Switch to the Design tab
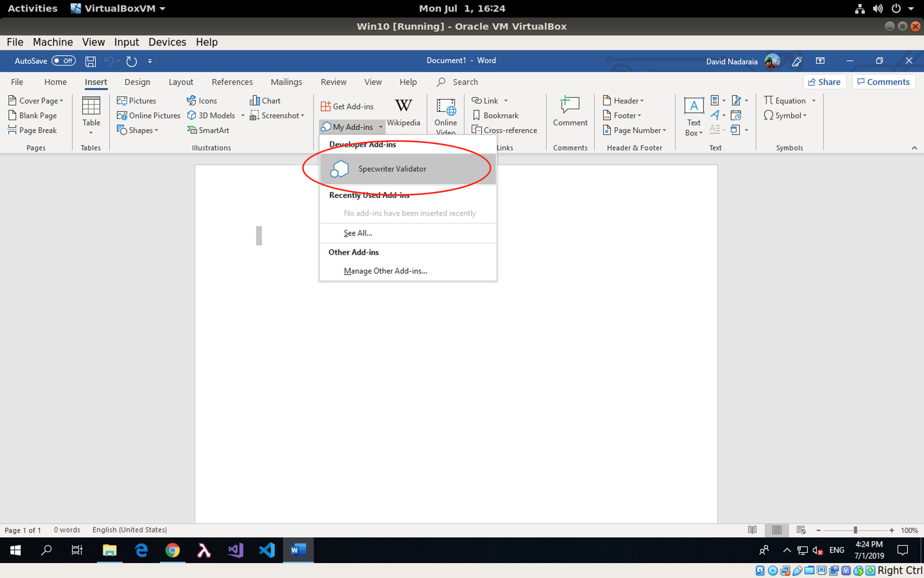The height and width of the screenshot is (578, 924). [137, 82]
